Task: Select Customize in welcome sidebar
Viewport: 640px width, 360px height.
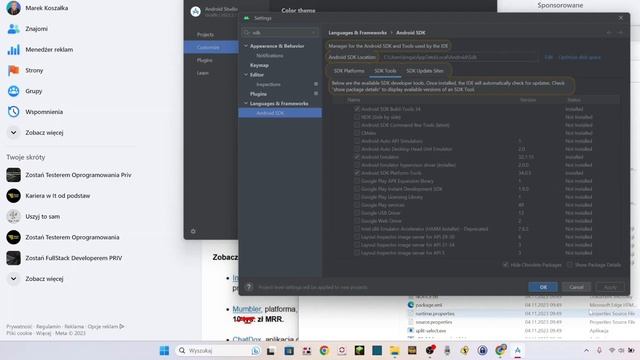Action: (x=211, y=47)
